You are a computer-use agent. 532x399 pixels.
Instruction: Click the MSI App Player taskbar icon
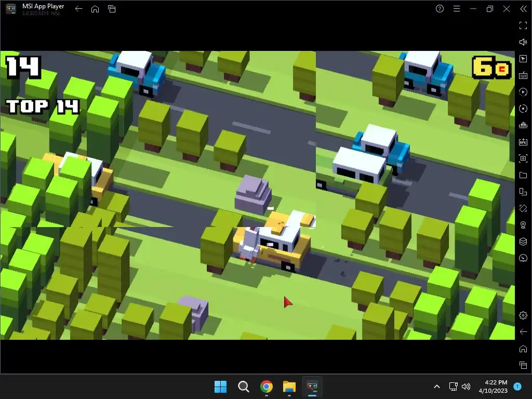pyautogui.click(x=312, y=387)
